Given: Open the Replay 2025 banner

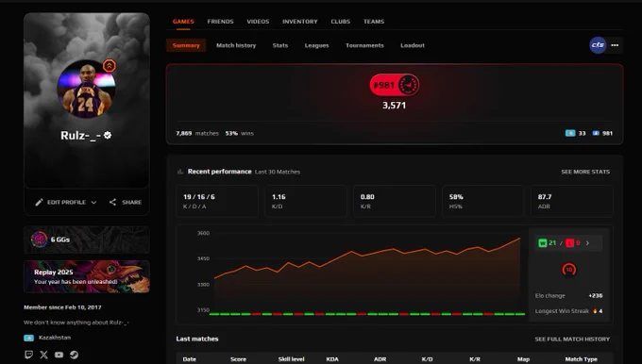Looking at the screenshot, I should [87, 277].
